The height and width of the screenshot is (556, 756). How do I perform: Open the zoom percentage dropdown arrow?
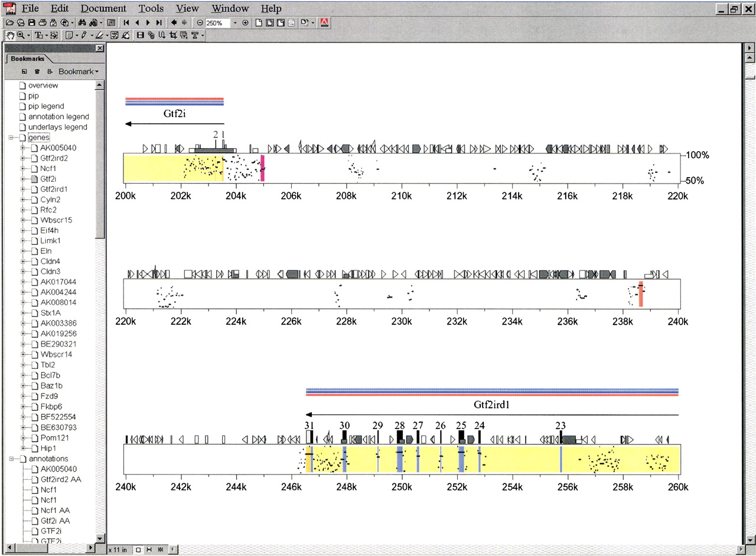coord(235,22)
